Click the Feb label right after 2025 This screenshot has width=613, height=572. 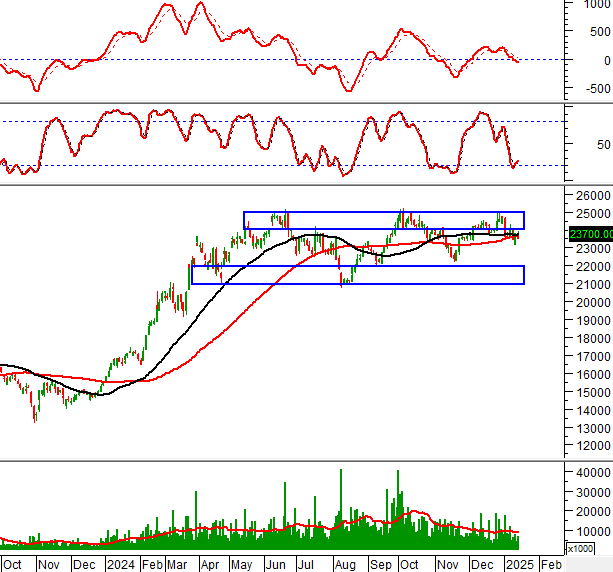[551, 565]
